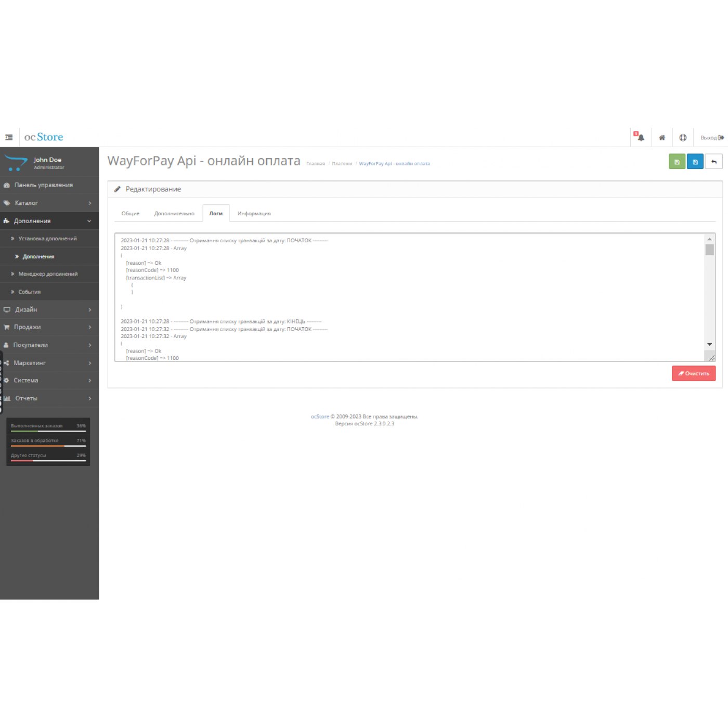Expand the Отчеты sidebar menu
This screenshot has width=728, height=728.
click(49, 398)
